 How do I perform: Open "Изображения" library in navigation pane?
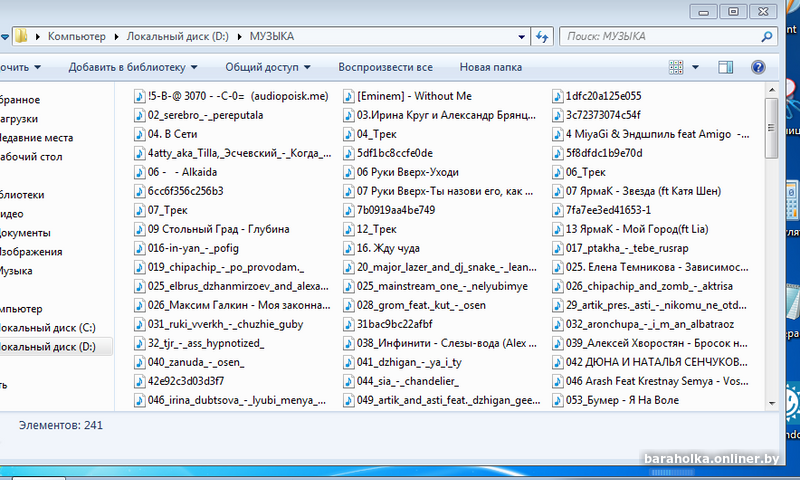pos(31,252)
